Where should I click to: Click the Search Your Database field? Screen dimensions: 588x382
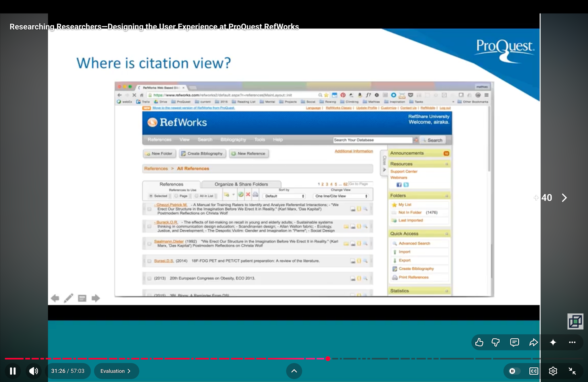[x=373, y=140]
